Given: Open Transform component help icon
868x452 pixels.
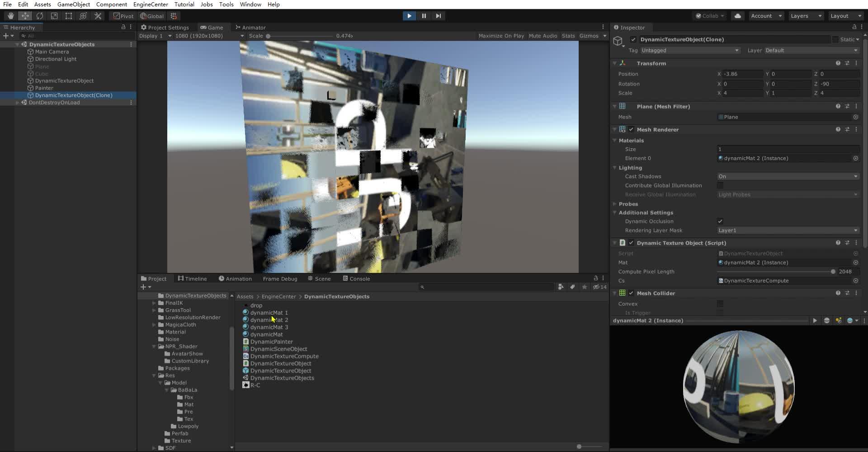Looking at the screenshot, I should [838, 63].
